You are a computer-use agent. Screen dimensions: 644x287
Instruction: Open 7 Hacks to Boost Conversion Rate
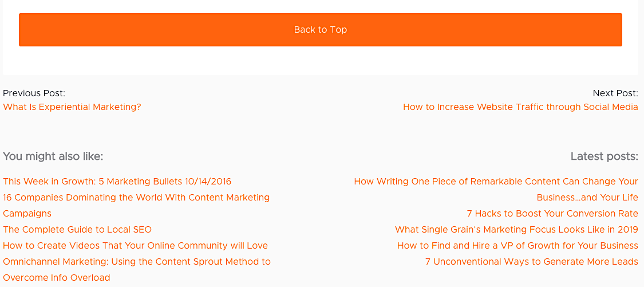click(x=552, y=214)
